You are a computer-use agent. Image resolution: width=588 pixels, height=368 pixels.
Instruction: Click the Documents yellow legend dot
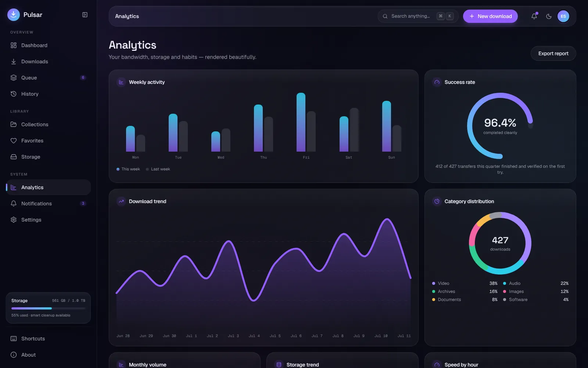pyautogui.click(x=434, y=300)
